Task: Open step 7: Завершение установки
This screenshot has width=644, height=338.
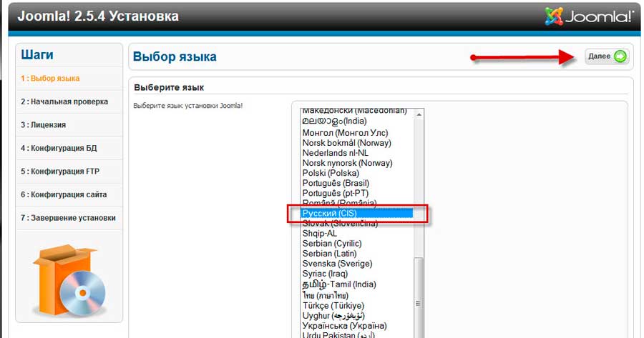Action: point(68,218)
